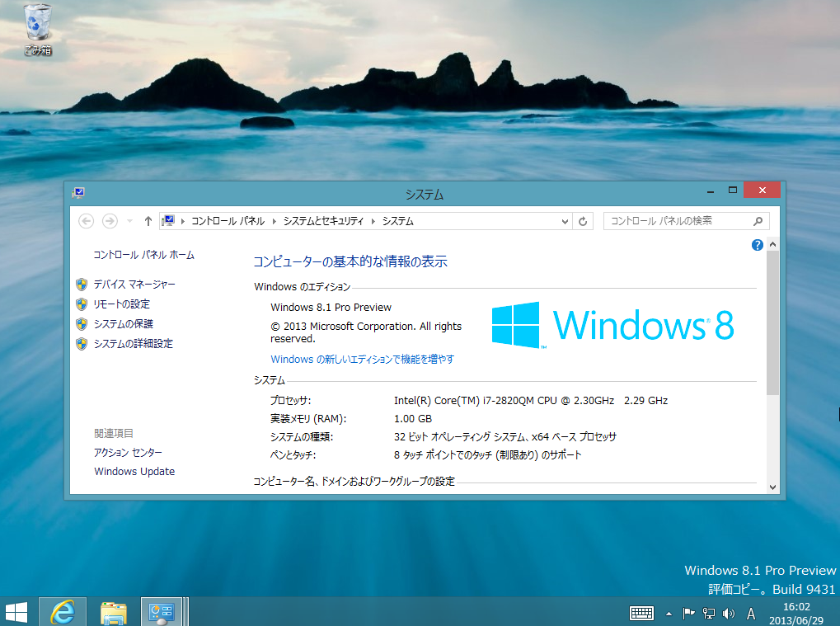The height and width of the screenshot is (626, 840).
Task: Launch Internet Explorer from the taskbar
Action: (x=63, y=612)
